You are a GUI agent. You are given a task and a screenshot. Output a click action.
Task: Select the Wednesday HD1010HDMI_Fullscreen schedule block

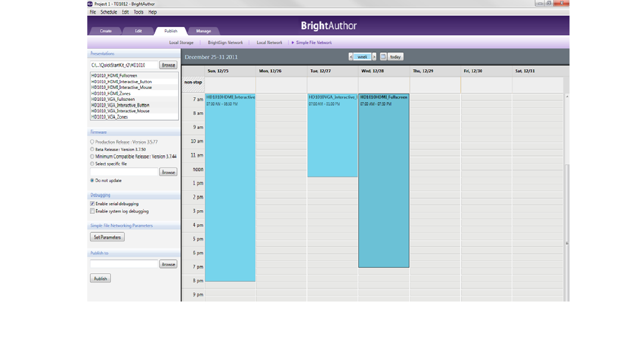click(383, 181)
